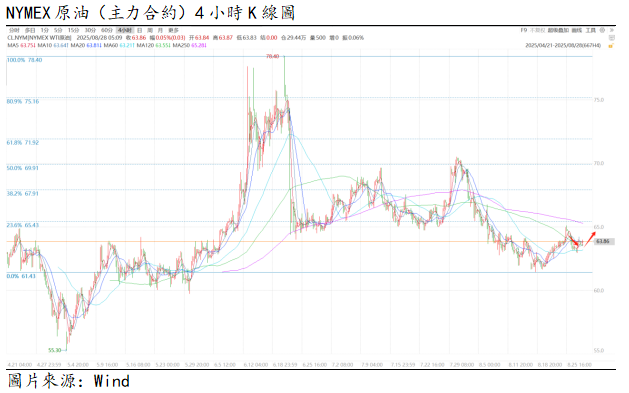Viewport: 629px width, 393px height.
Task: Click the 55.30 low price marker
Action: [55, 350]
